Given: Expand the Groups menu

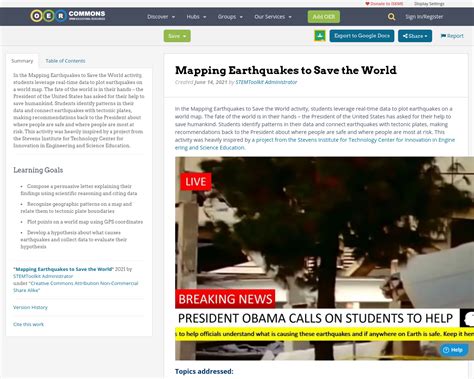Looking at the screenshot, I should click(230, 17).
